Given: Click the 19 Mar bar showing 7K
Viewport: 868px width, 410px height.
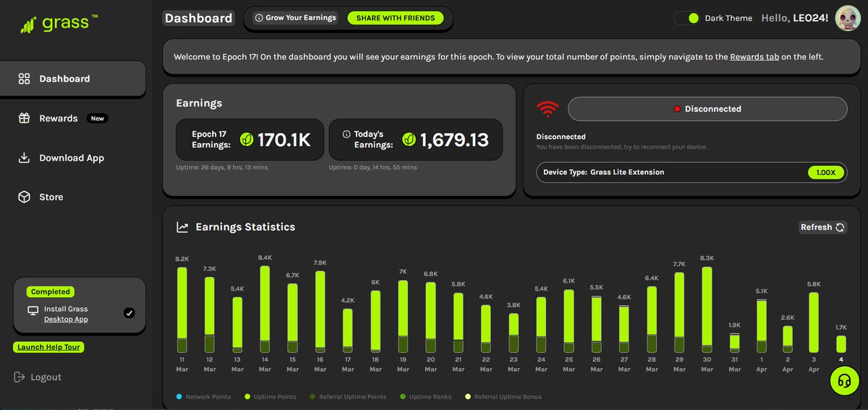Looking at the screenshot, I should [x=403, y=316].
